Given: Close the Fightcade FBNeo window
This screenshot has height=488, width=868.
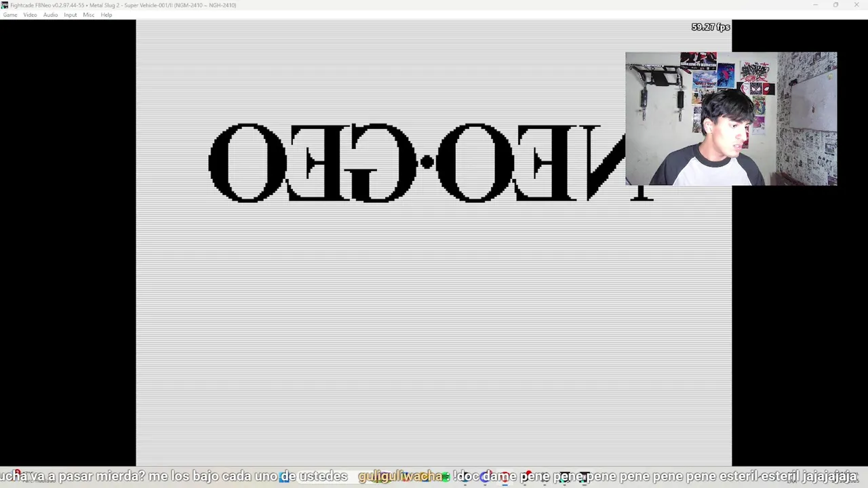Looking at the screenshot, I should [856, 5].
